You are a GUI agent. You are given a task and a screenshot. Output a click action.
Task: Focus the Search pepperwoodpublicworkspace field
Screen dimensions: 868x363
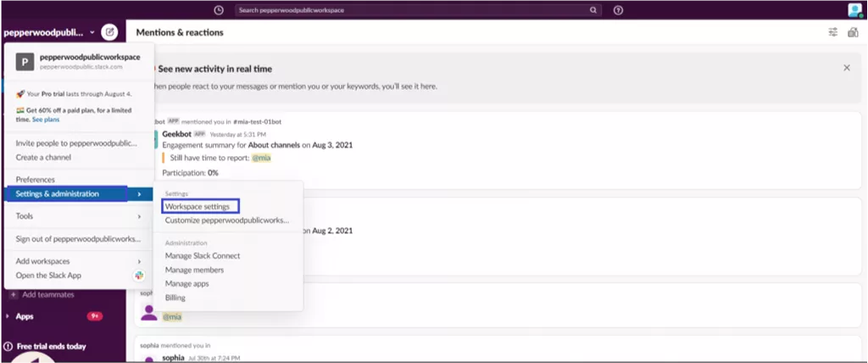418,10
